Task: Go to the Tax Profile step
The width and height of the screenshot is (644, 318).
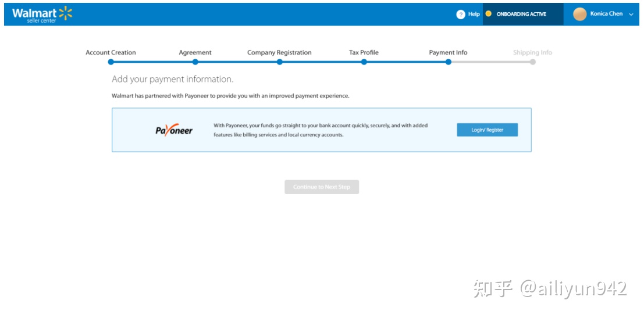Action: (364, 52)
